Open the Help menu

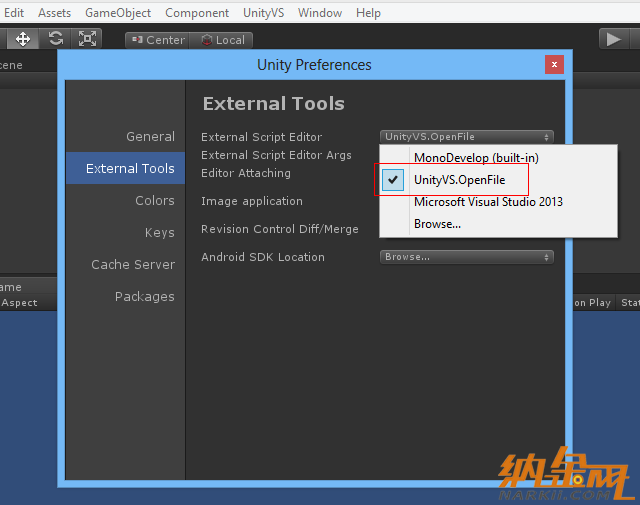(368, 13)
